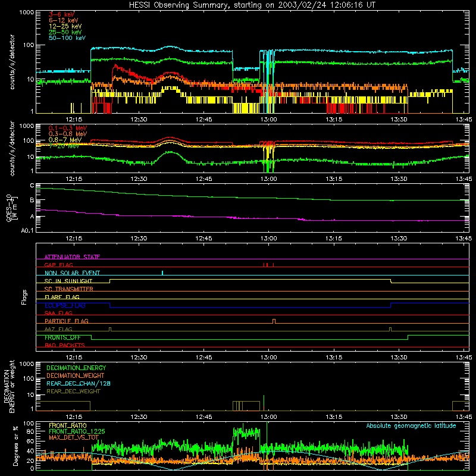
Task: Select the cyan 50-100 keV legend label
Action: pos(67,38)
